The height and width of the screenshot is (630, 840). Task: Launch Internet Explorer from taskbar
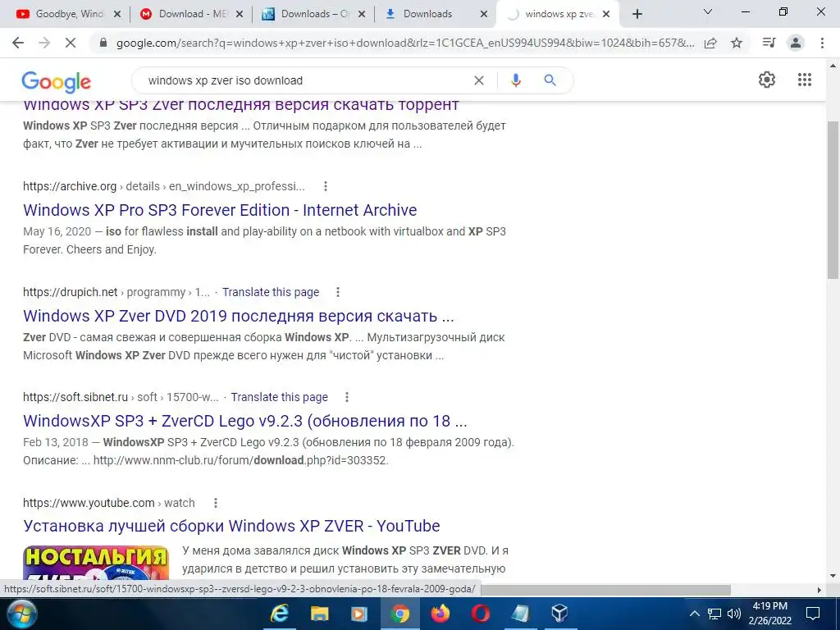click(279, 614)
